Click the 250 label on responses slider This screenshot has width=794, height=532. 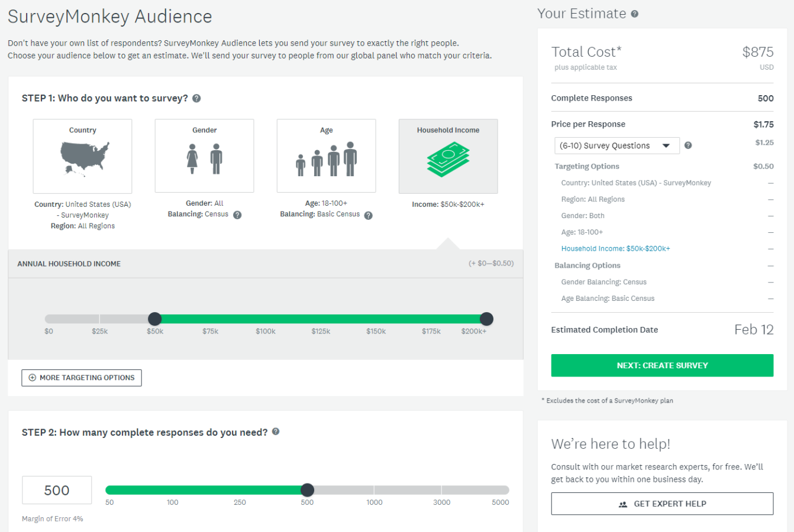tap(240, 502)
